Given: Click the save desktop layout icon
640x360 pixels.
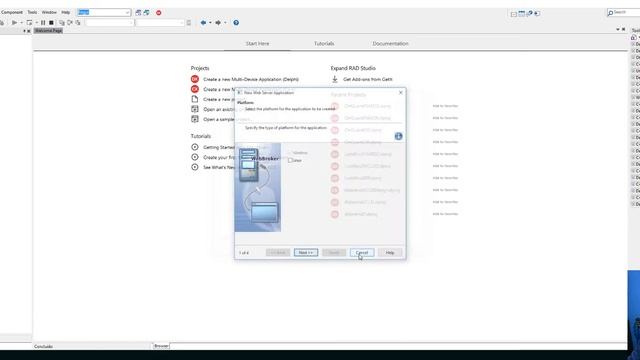Looking at the screenshot, I should (x=138, y=13).
